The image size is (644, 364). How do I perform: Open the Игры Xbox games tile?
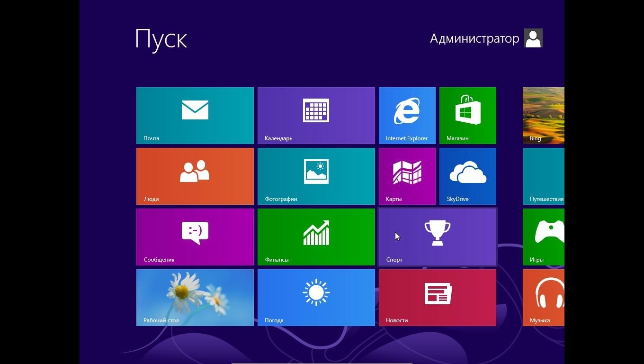coord(544,237)
